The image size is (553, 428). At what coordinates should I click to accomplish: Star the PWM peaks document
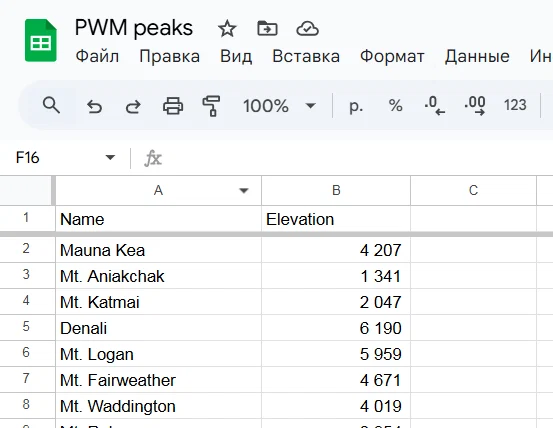227,29
